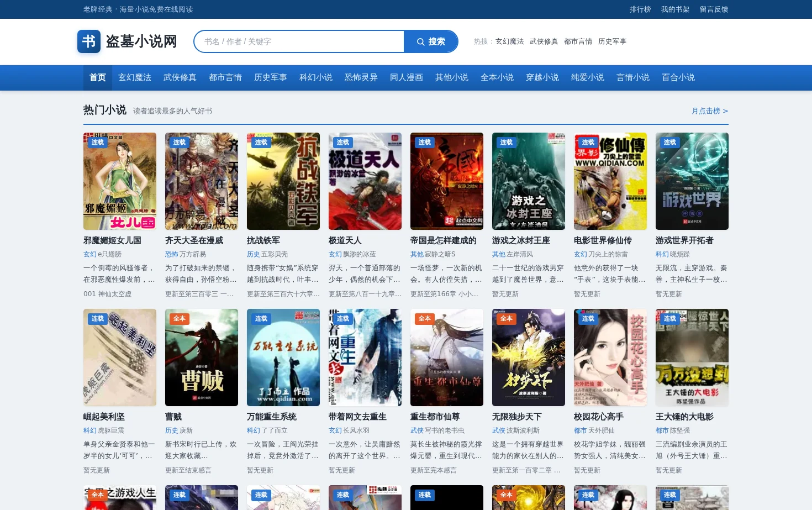
Task: Open the 校园花心高手 book cover
Action: (x=610, y=357)
